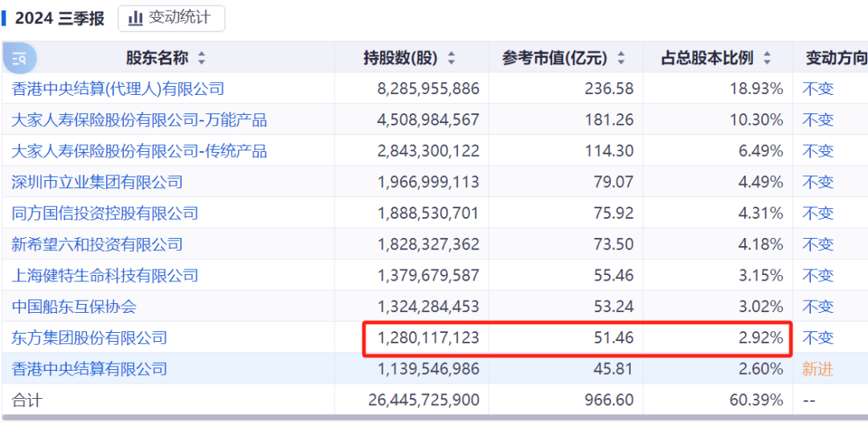Click market value 79.07 cell
The image size is (868, 427).
point(614,182)
